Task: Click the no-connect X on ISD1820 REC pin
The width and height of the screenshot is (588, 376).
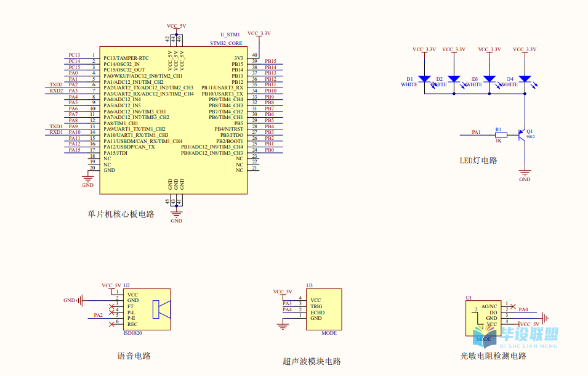Action: (111, 324)
